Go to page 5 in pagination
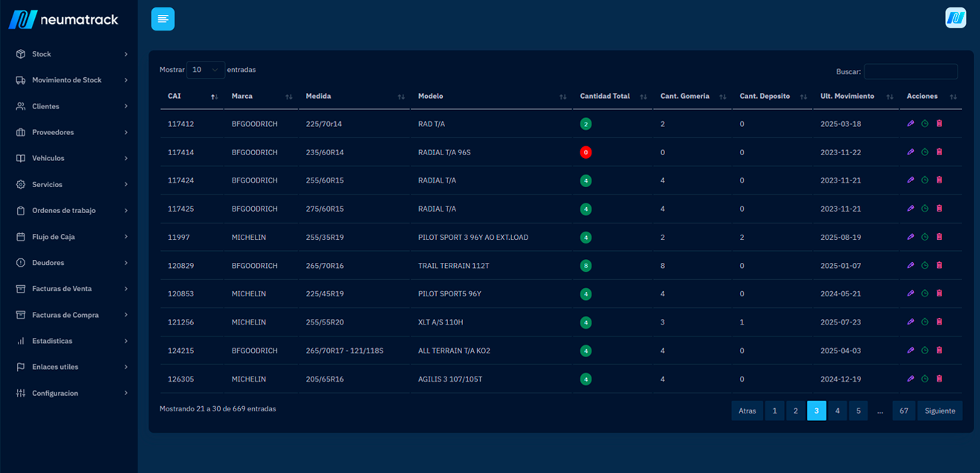The width and height of the screenshot is (980, 473). click(x=858, y=411)
